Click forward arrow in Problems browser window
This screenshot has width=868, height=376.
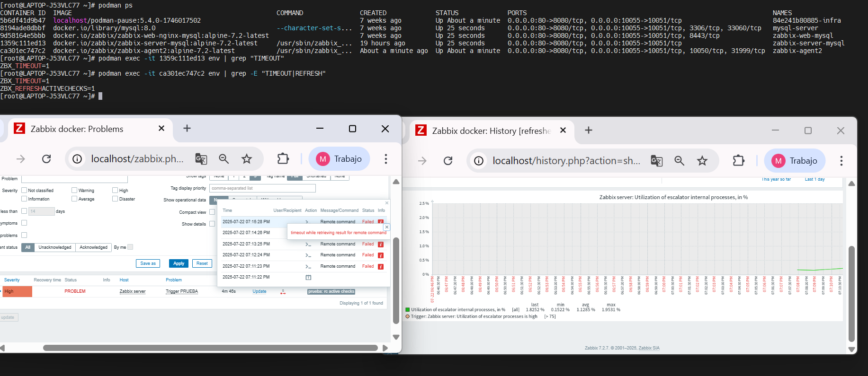21,159
